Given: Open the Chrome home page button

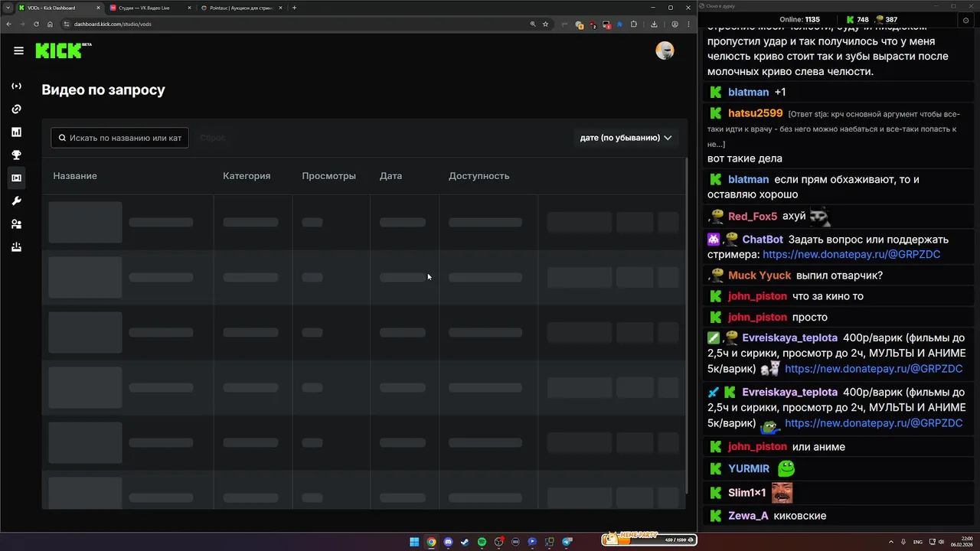Looking at the screenshot, I should pos(51,24).
